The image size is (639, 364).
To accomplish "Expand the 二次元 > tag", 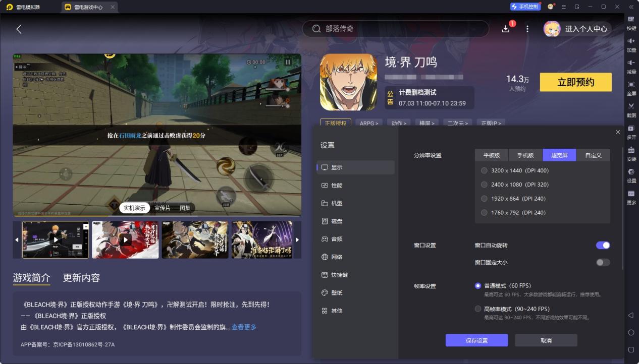I will 458,123.
